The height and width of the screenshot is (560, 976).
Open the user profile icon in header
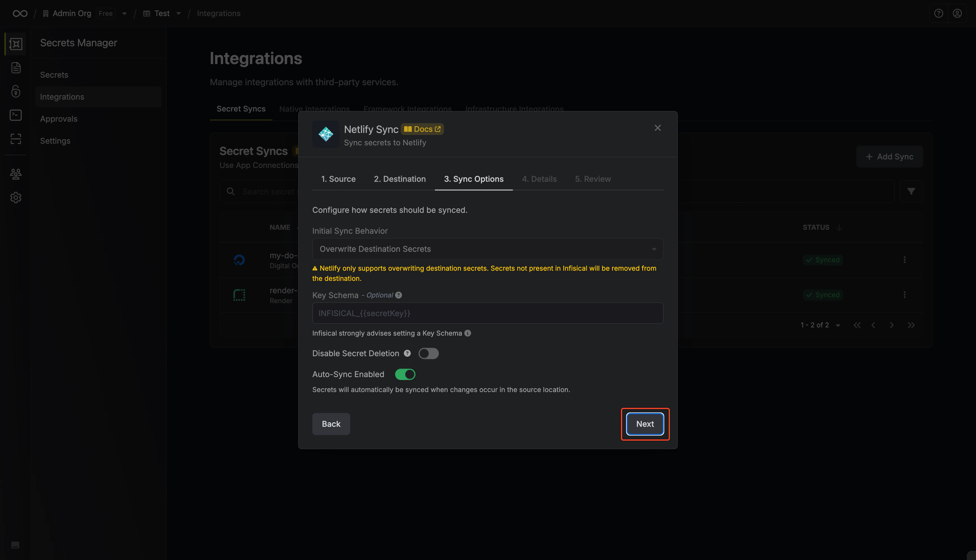957,14
